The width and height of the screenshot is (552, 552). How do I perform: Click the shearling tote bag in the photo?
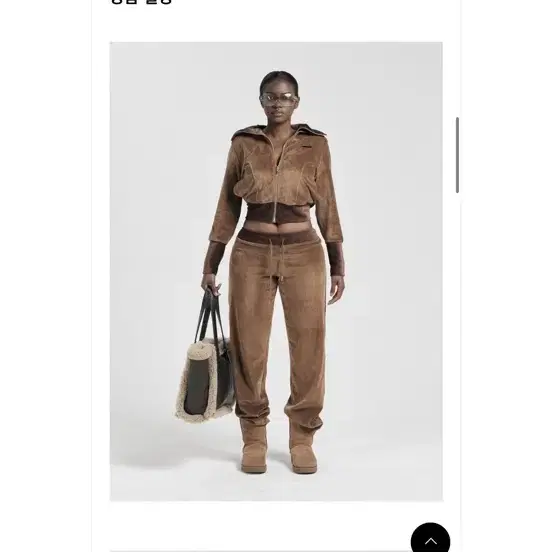tap(205, 378)
